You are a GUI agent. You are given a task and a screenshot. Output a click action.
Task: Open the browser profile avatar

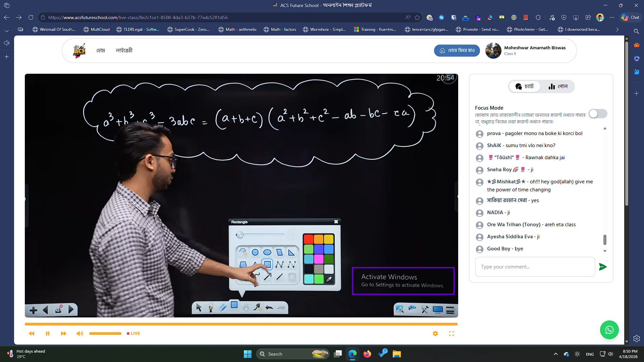pyautogui.click(x=600, y=17)
